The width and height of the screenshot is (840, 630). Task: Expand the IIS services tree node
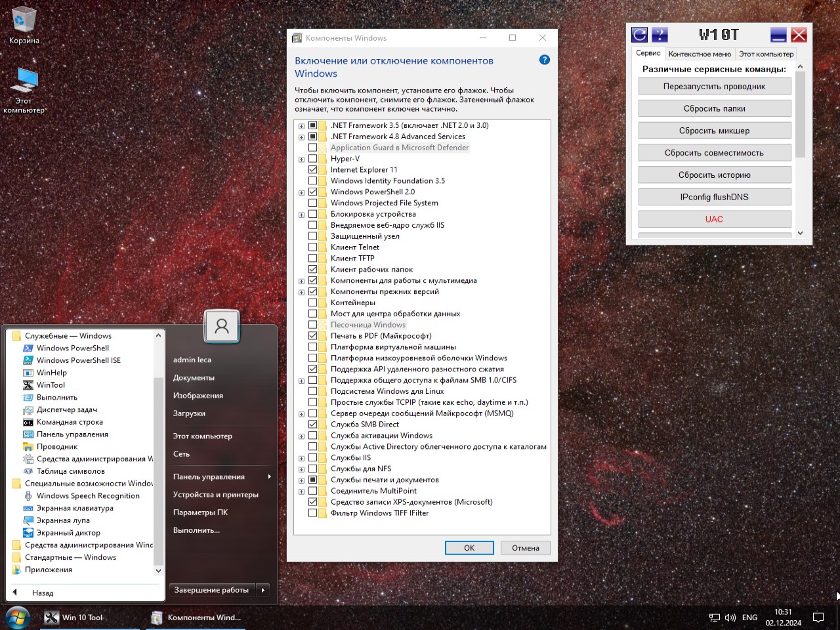pyautogui.click(x=301, y=458)
